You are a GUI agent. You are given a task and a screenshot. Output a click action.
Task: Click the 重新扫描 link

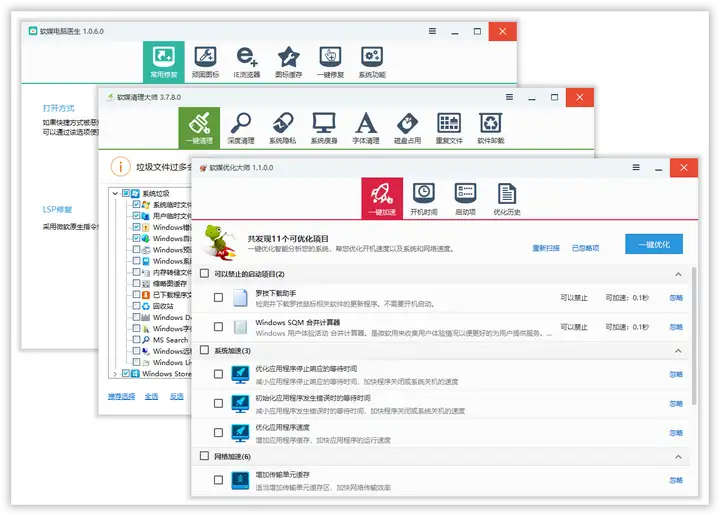546,248
